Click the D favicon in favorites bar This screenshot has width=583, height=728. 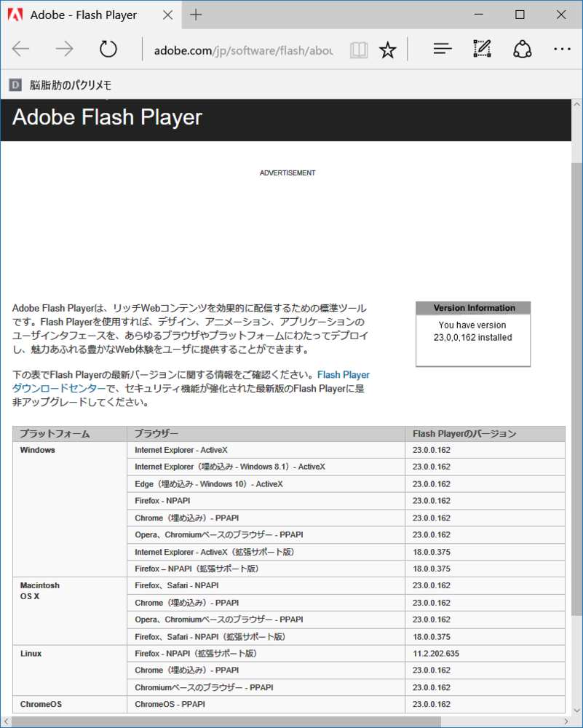(15, 85)
